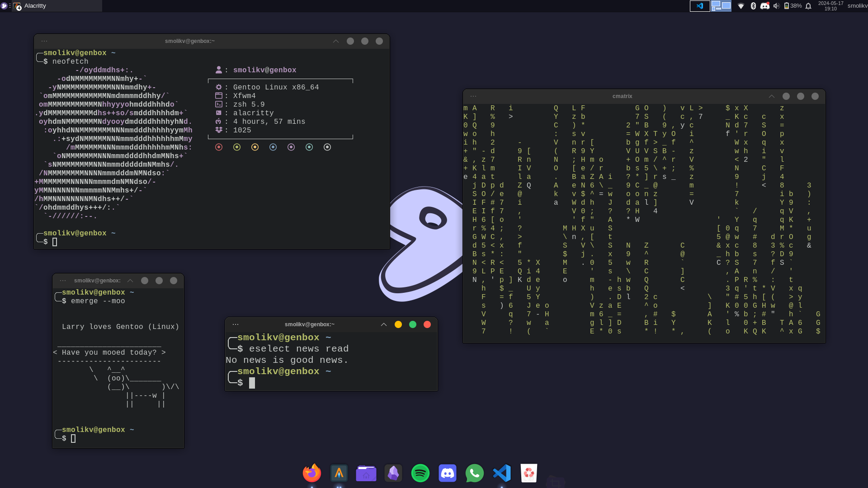Image resolution: width=868 pixels, height=488 pixels.
Task: Open Spotify from the dock
Action: point(420,473)
